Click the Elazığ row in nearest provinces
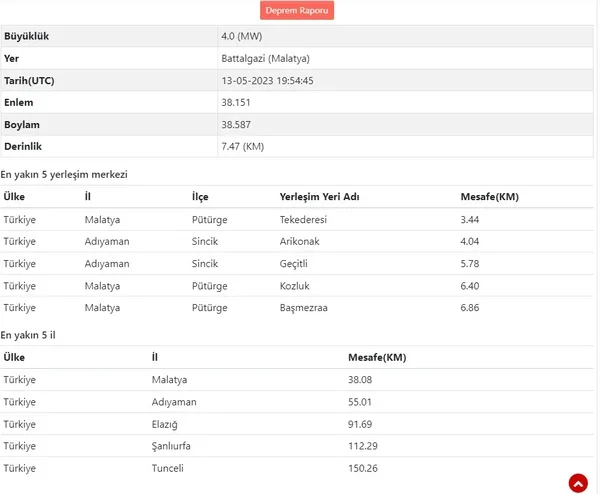 coord(297,424)
